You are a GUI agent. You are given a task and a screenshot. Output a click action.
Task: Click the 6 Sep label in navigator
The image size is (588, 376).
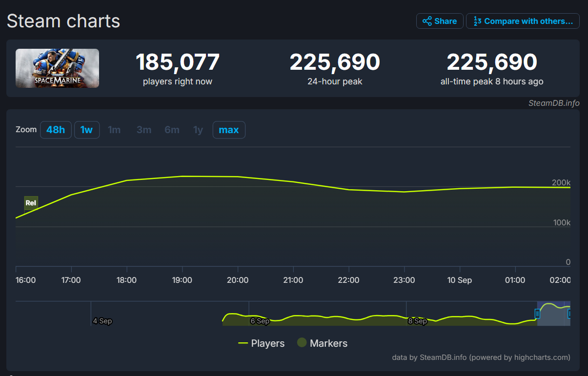click(x=260, y=321)
